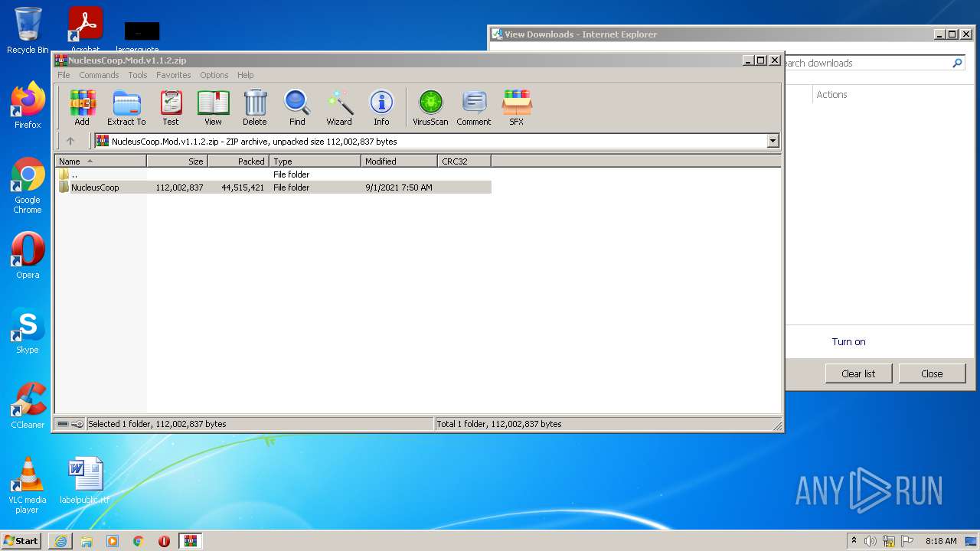Select the parent '..' folder row
The width and height of the screenshot is (980, 551).
point(273,174)
